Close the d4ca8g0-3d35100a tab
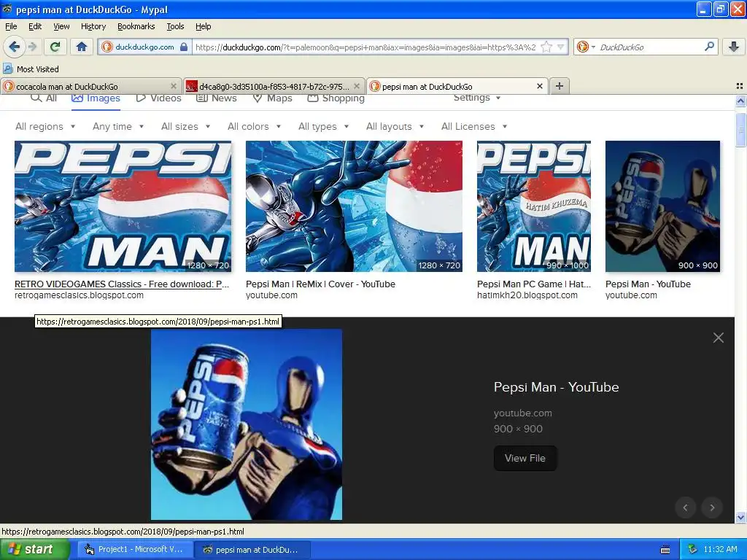Image resolution: width=747 pixels, height=560 pixels. click(357, 86)
